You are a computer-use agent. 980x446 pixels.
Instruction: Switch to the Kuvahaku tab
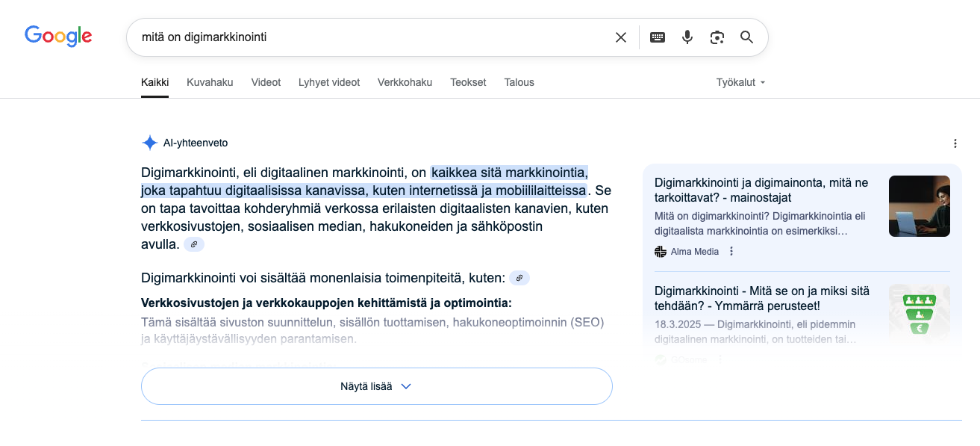(210, 83)
